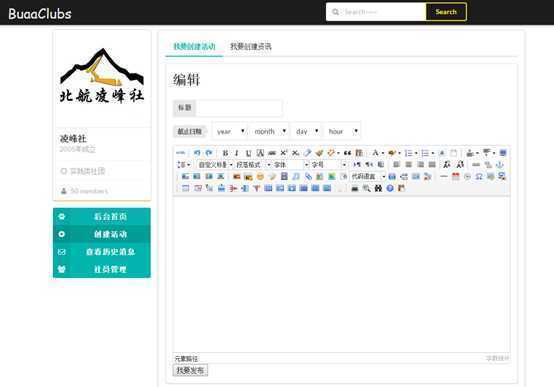This screenshot has height=387, width=554.
Task: Click the 我要发布 publish button
Action: (190, 370)
